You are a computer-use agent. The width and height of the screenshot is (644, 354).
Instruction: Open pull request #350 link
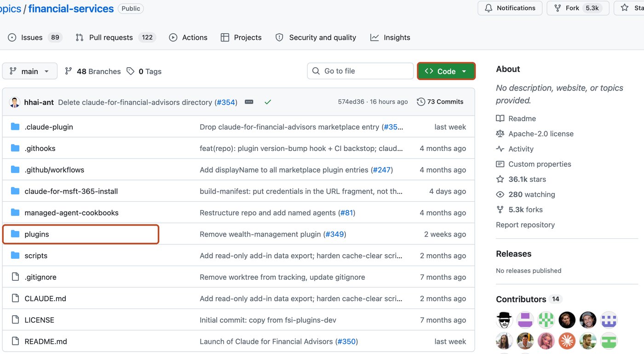pyautogui.click(x=346, y=342)
